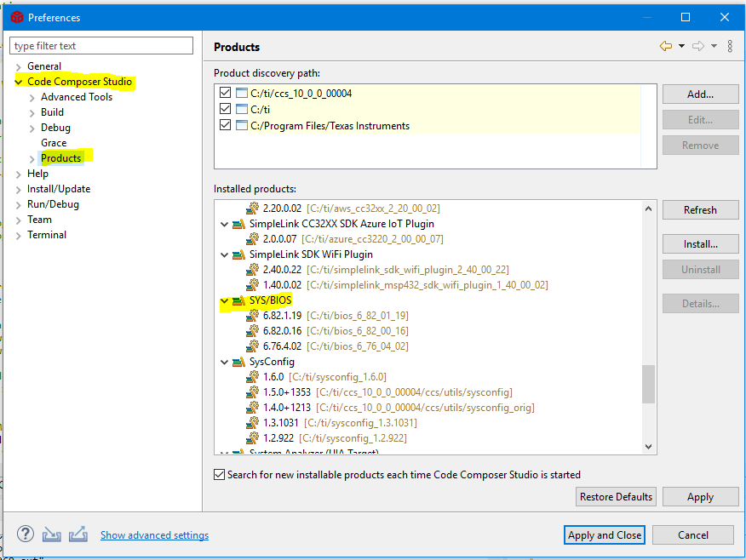Click the gear icon for 1.5.0+1353
This screenshot has width=746, height=560.
pos(253,392)
